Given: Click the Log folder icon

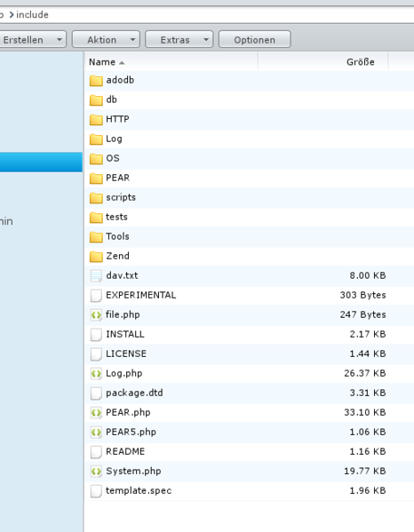Looking at the screenshot, I should pos(96,139).
